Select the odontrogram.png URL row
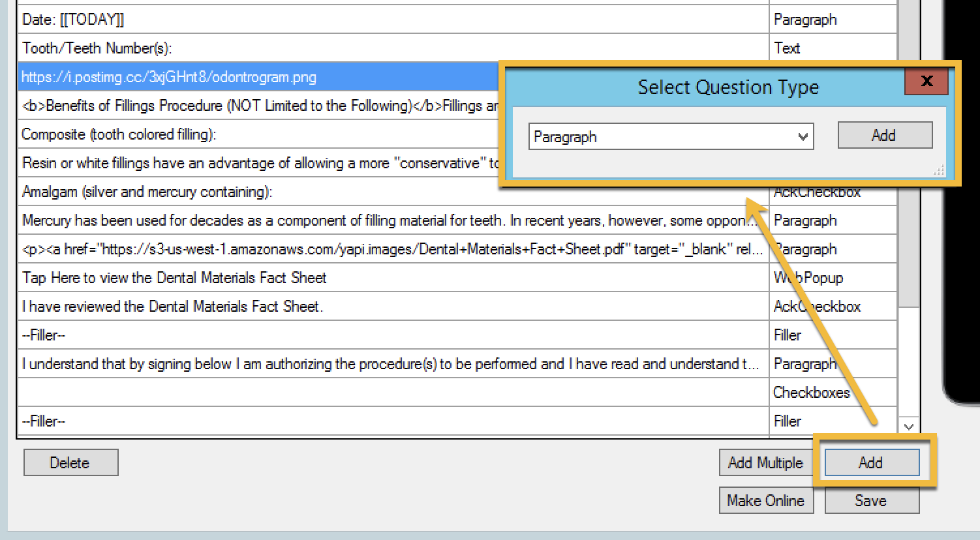This screenshot has height=540, width=980. pos(259,77)
